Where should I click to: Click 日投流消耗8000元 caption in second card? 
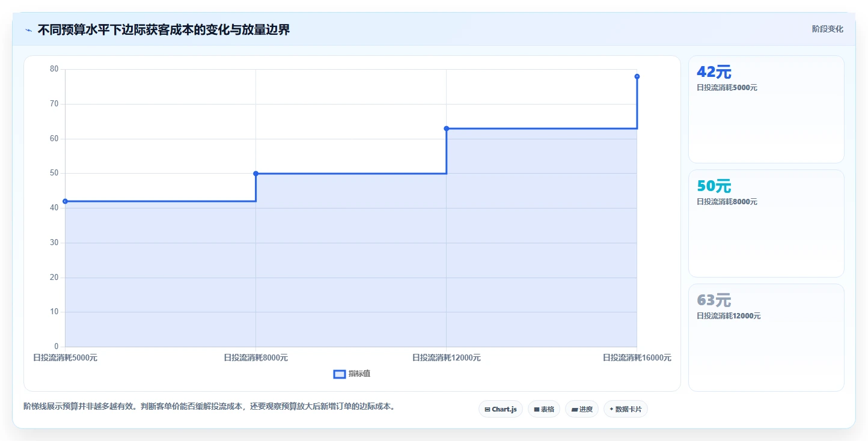(x=727, y=202)
